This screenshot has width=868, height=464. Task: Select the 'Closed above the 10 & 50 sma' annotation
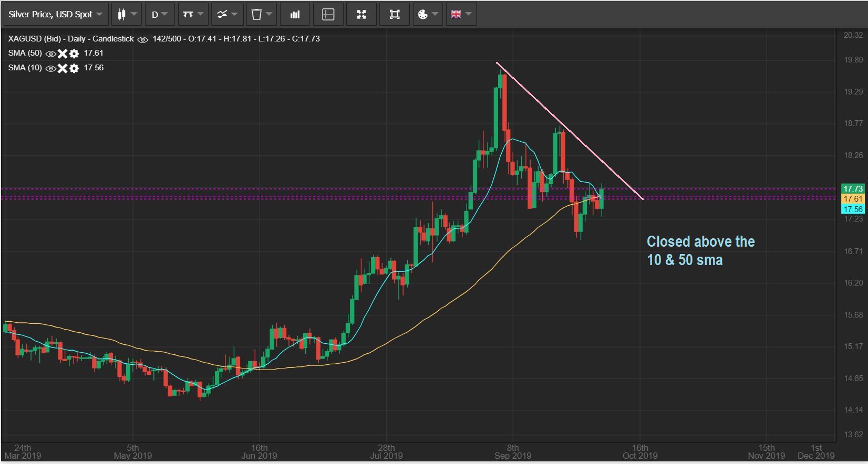point(700,251)
